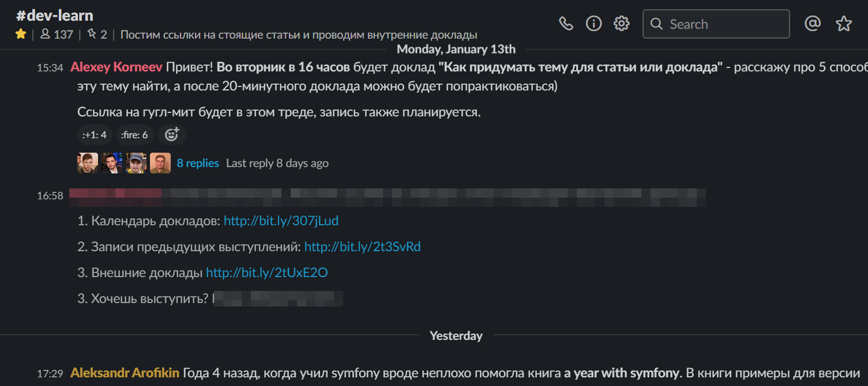Open channel settings with the gear icon
The width and height of the screenshot is (868, 386).
click(621, 24)
